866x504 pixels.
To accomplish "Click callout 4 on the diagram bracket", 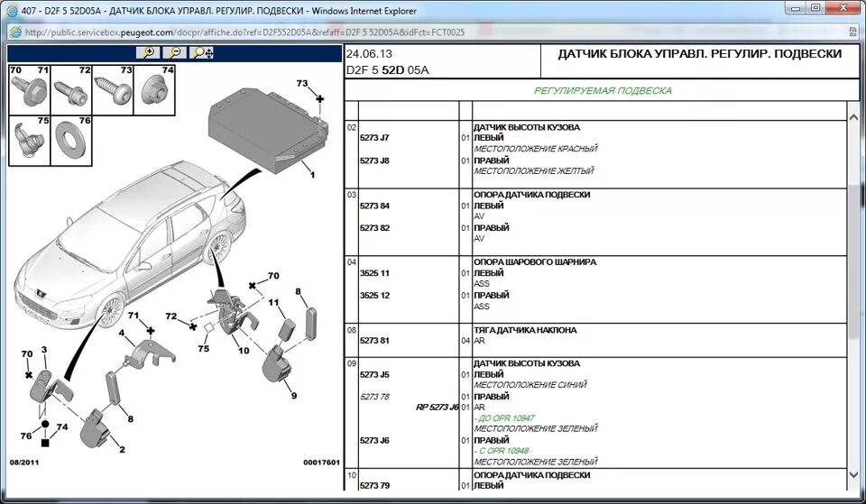I will pos(122,334).
